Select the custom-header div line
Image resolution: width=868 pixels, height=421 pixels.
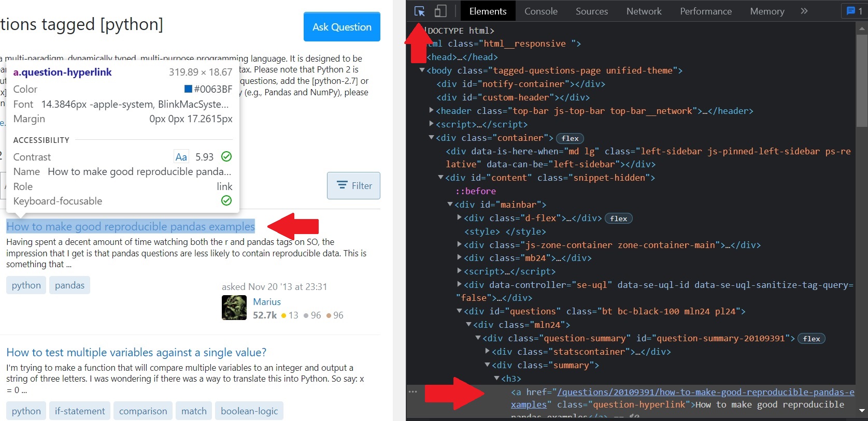(x=513, y=97)
